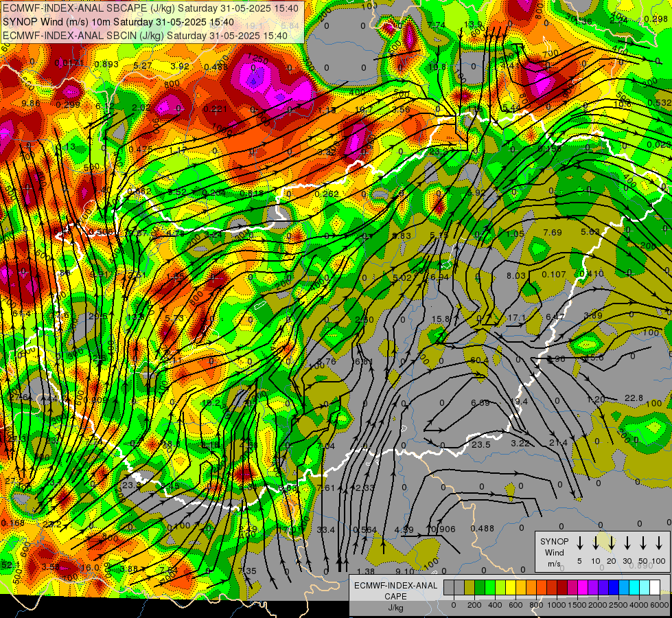The image size is (672, 618).
Task: Select the orange swatch left of the 800 tick
Action: (531, 587)
